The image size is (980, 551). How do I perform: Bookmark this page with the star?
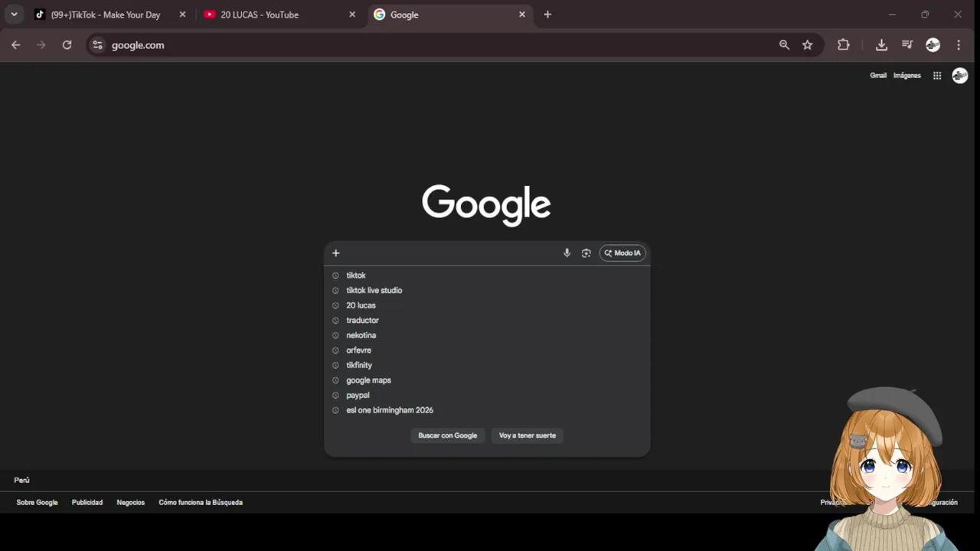[x=807, y=45]
